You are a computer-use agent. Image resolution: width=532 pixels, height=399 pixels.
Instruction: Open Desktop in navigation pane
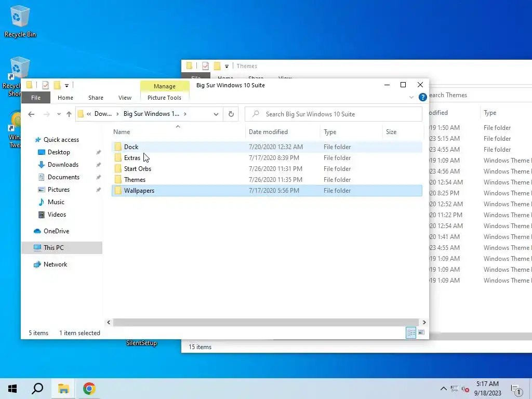(59, 152)
